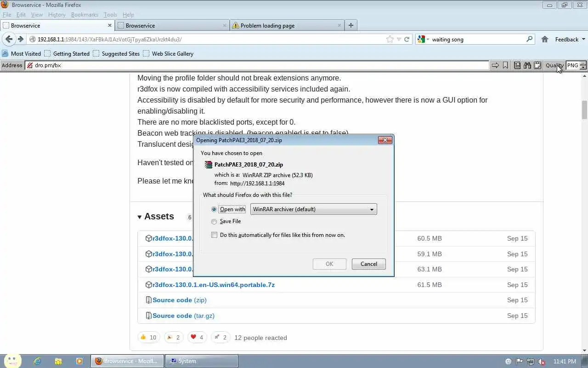
Task: Open Getting Started bookmark
Action: (67, 54)
